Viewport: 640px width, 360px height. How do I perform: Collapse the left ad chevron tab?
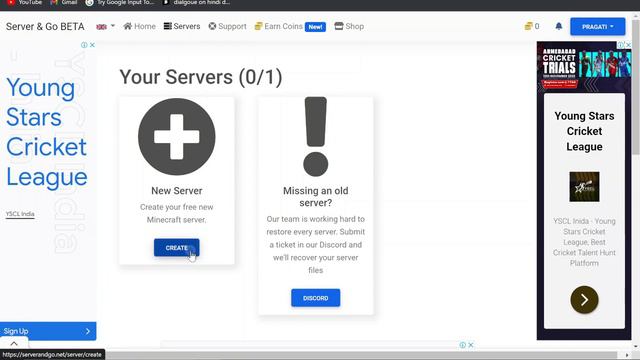(14, 343)
